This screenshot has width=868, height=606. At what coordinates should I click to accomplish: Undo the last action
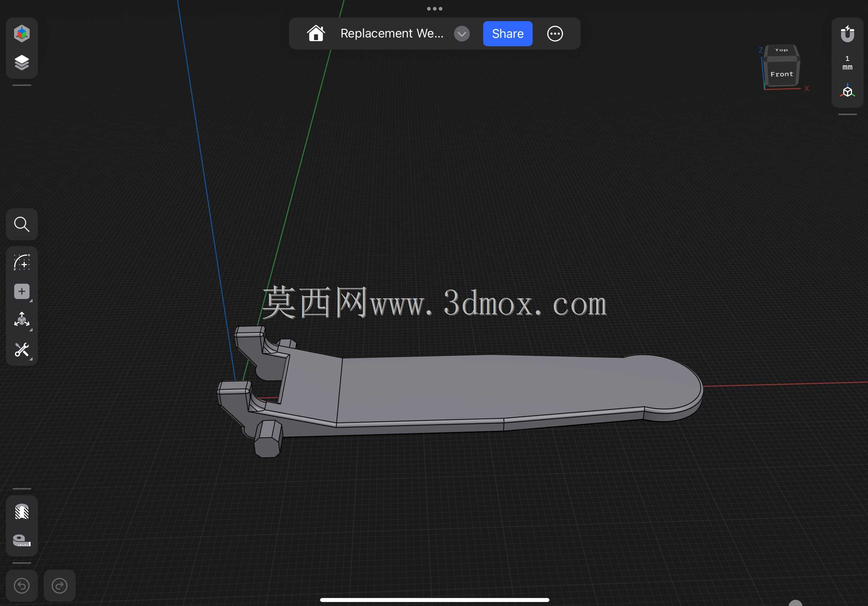(x=21, y=586)
